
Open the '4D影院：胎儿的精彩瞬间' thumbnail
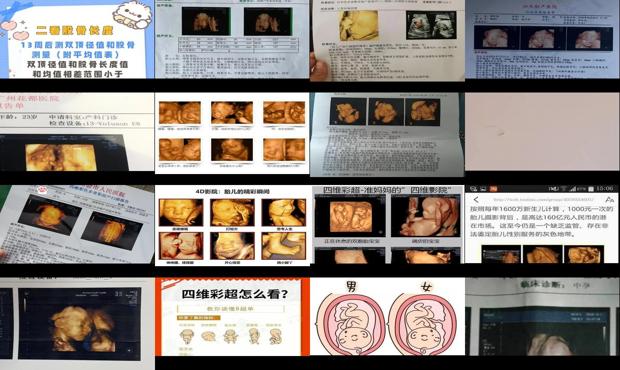click(232, 226)
